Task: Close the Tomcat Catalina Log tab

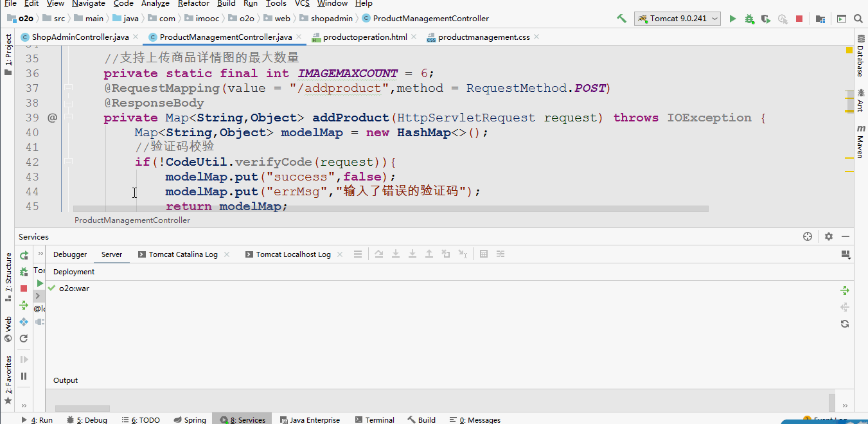Action: (226, 254)
